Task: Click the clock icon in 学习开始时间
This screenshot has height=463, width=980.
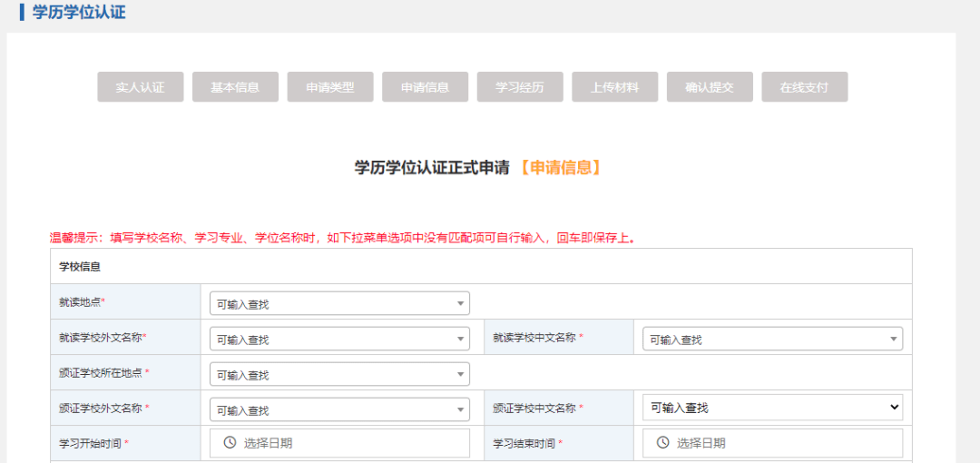Action: pos(230,443)
